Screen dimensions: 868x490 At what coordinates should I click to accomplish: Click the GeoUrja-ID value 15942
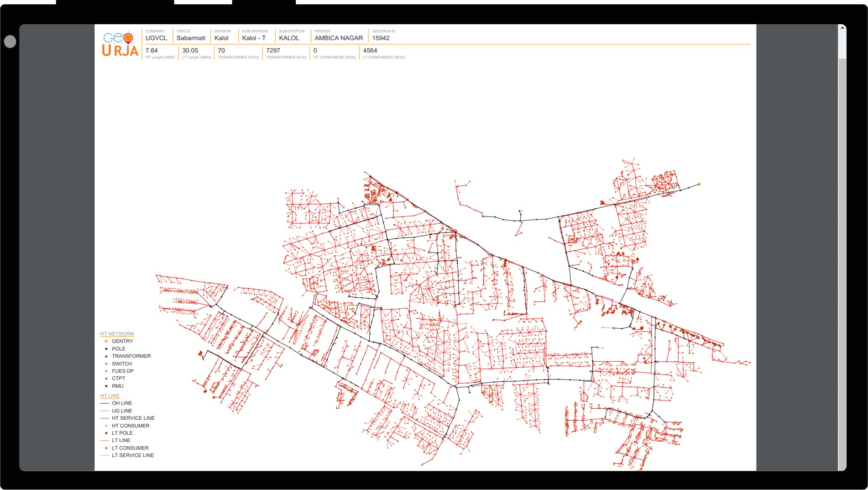point(381,38)
